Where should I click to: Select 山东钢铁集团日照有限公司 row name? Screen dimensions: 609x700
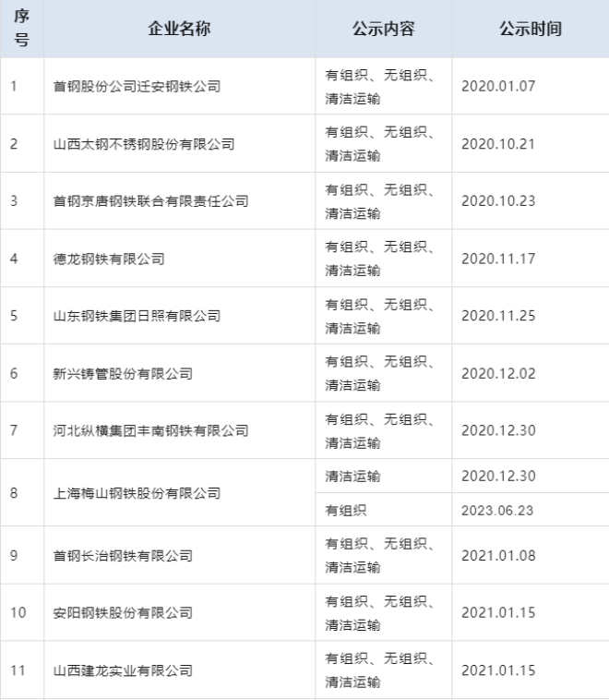click(x=137, y=316)
